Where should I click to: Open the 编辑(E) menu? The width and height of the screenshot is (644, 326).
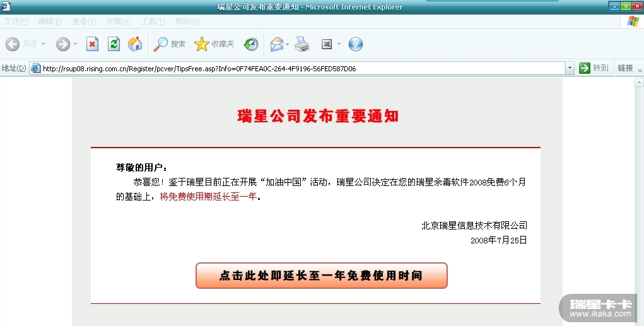pos(50,21)
